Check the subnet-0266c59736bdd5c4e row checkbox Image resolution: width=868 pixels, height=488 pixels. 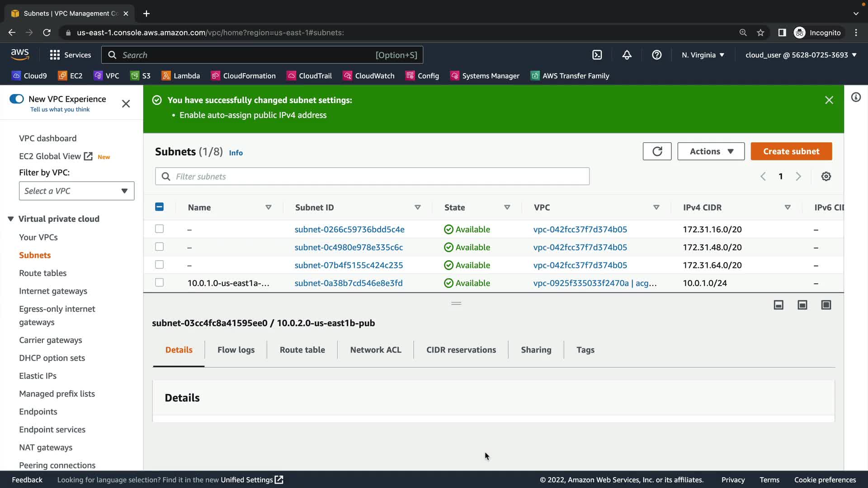tap(159, 229)
